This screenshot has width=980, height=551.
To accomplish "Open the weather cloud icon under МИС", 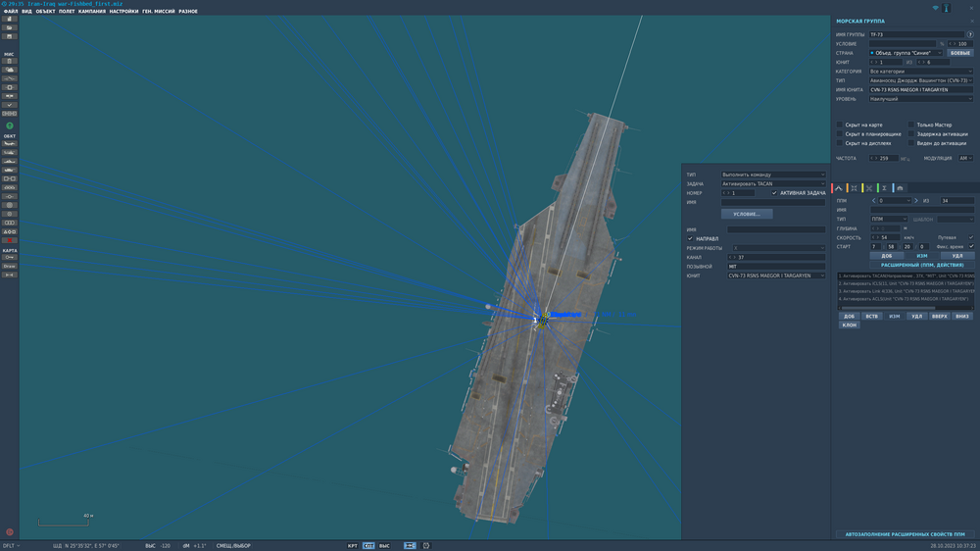I will (10, 70).
